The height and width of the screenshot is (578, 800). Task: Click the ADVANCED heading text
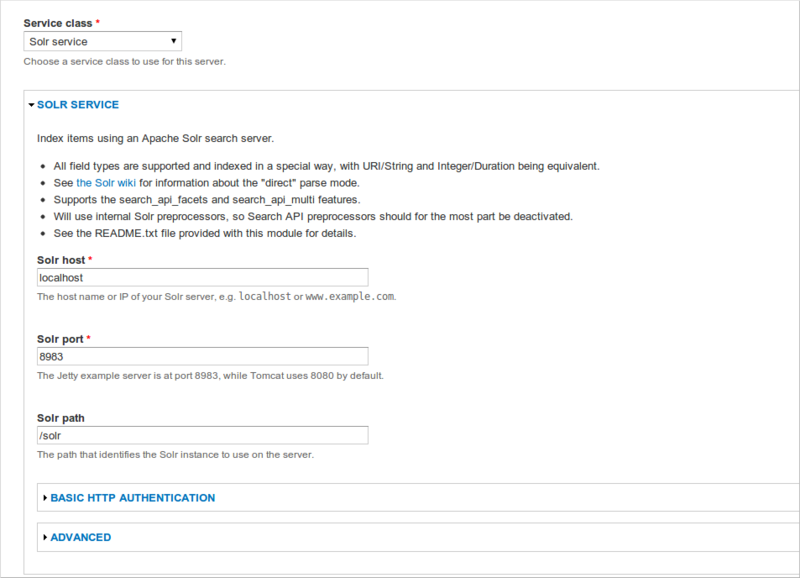[80, 538]
